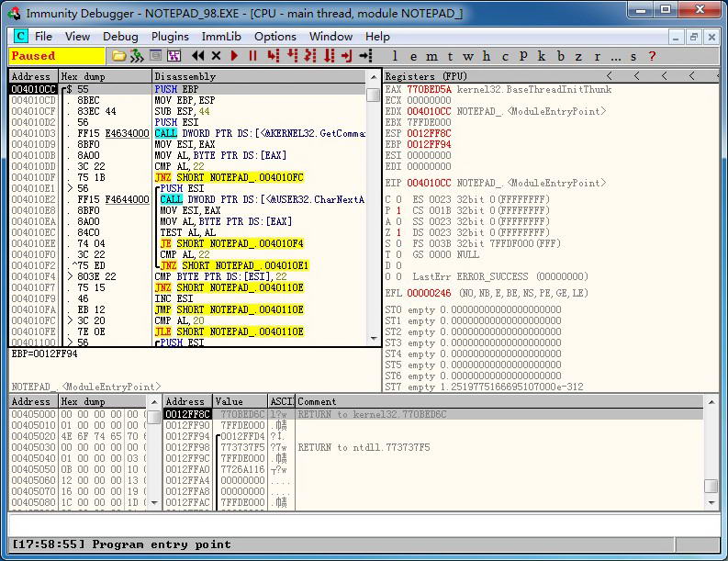Toggle the P flag value
The image size is (728, 561).
[x=398, y=210]
